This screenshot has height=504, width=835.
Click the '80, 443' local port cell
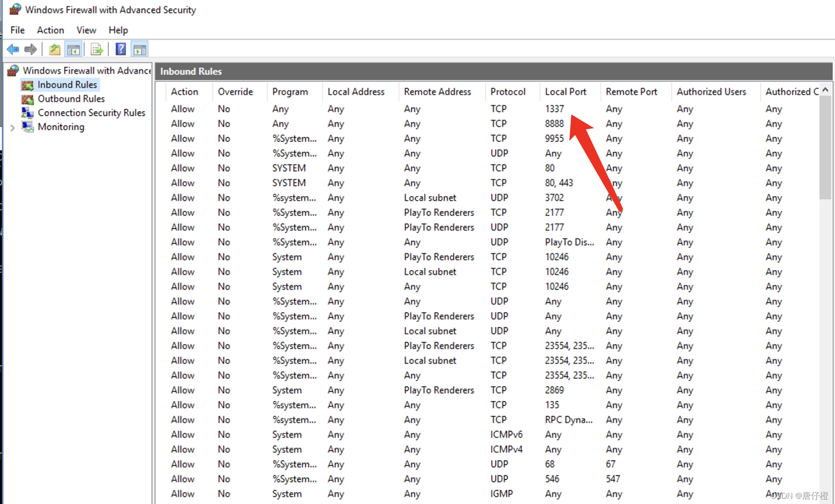coord(559,183)
